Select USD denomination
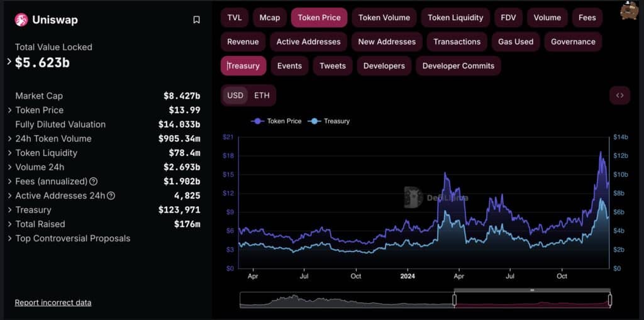The height and width of the screenshot is (320, 644). pos(235,96)
